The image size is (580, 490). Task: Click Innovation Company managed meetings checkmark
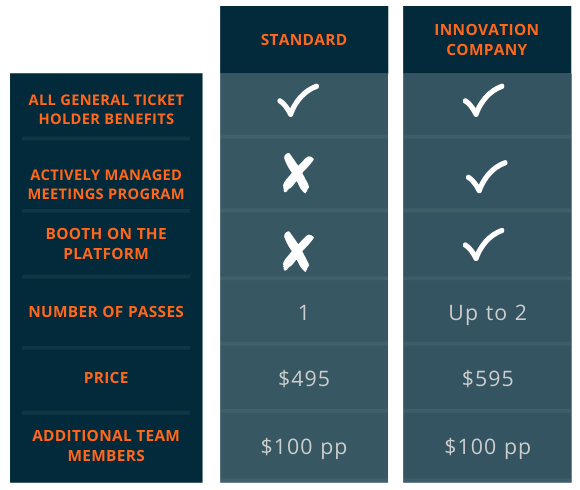[x=486, y=177]
